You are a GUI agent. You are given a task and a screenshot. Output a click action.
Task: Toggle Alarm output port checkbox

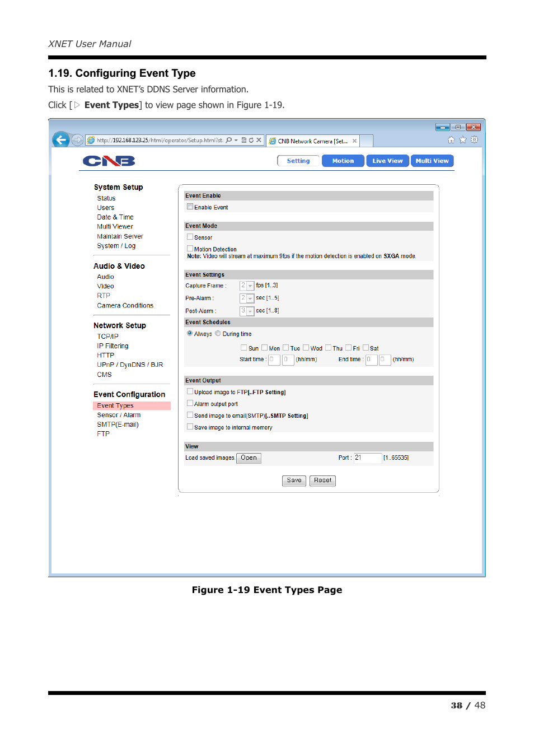pos(190,403)
